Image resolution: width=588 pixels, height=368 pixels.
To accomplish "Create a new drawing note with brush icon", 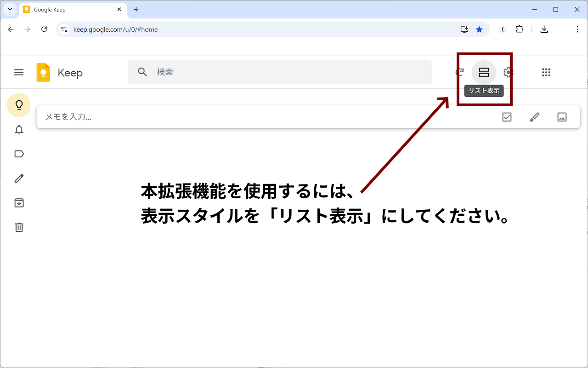I will [x=534, y=117].
